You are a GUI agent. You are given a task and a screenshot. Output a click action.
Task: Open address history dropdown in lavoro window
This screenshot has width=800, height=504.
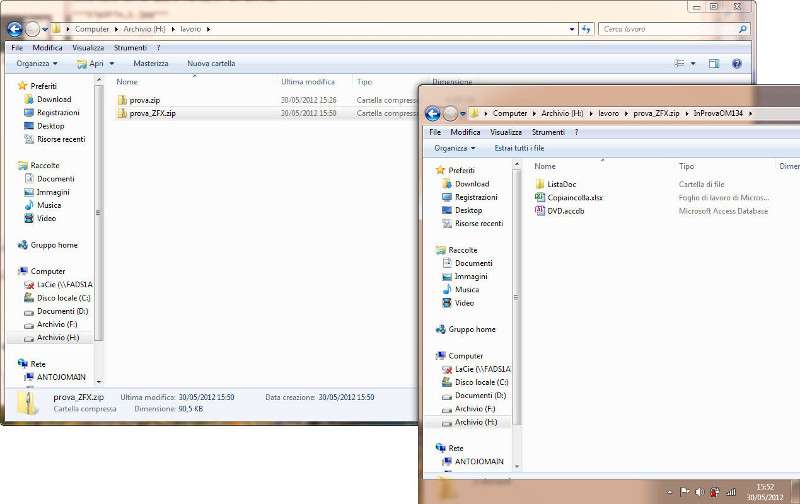point(572,29)
